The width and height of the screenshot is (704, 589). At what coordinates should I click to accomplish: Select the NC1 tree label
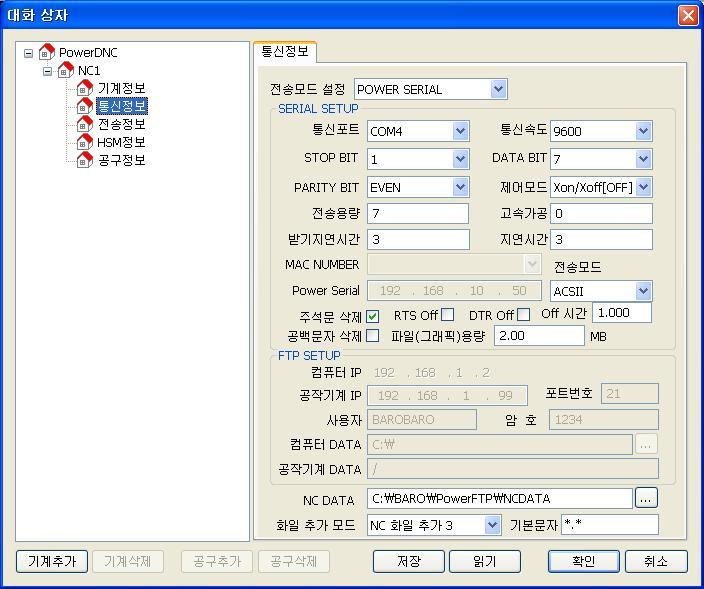click(x=89, y=70)
